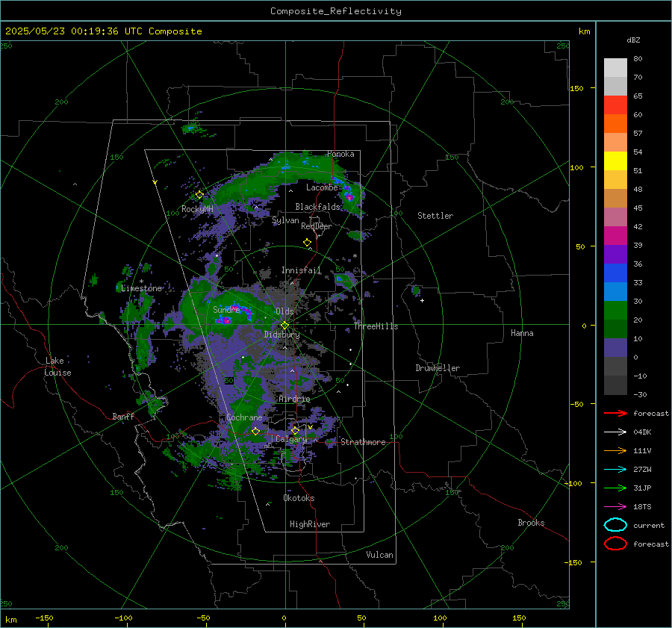Click the red 65 dBZ color swatch
The width and height of the screenshot is (672, 628).
point(615,105)
